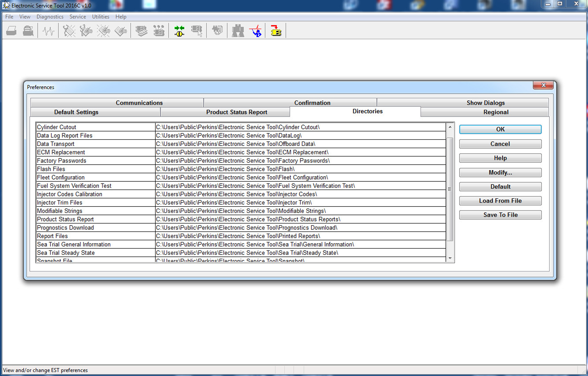Switch to the Communications tab

point(139,103)
